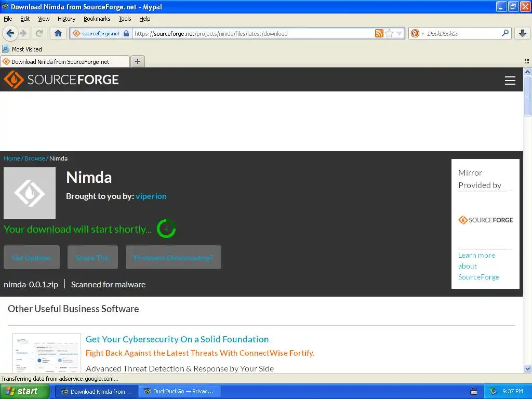Open the DuckDuckGo search engine dropdown
The height and width of the screenshot is (399, 532).
(x=417, y=33)
